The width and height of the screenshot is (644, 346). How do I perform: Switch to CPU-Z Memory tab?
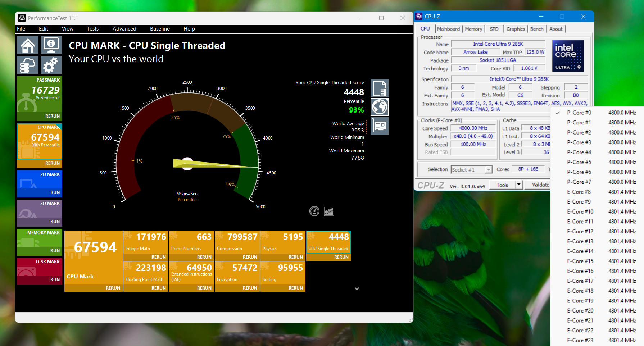(473, 29)
